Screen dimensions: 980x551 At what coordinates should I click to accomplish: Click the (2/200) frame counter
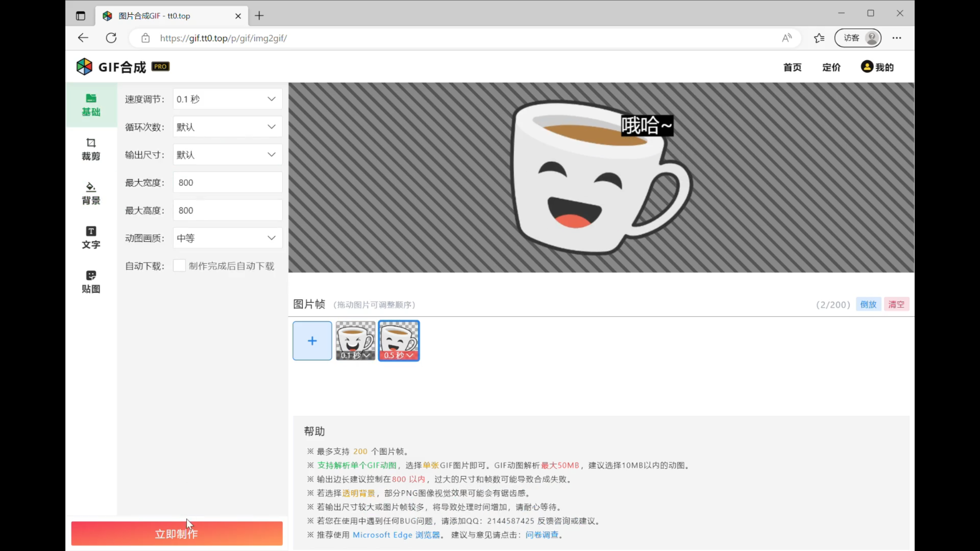833,305
